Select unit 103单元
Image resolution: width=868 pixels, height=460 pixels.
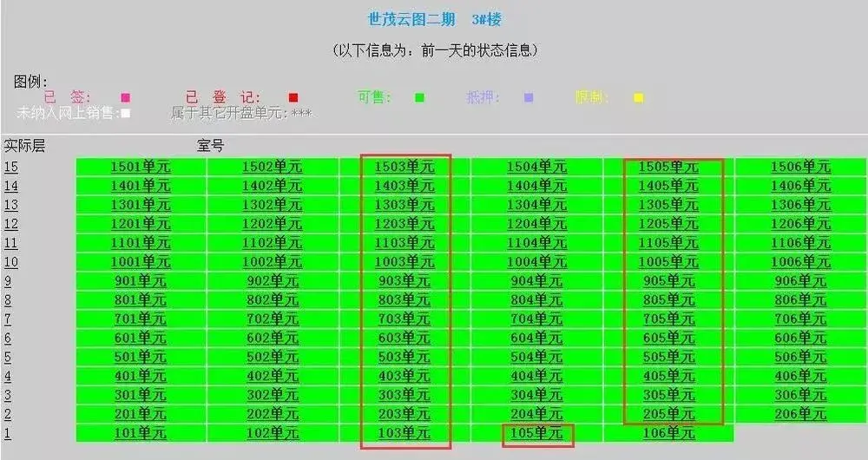pyautogui.click(x=404, y=433)
